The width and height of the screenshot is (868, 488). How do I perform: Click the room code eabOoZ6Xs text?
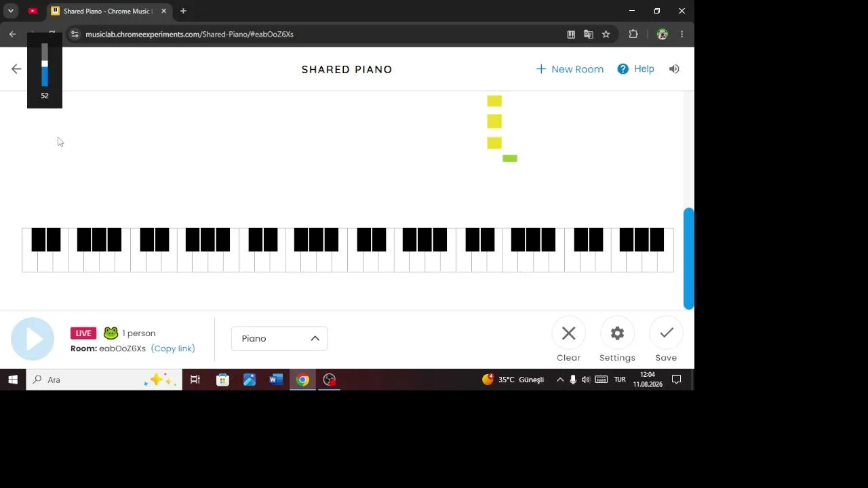tap(123, 348)
